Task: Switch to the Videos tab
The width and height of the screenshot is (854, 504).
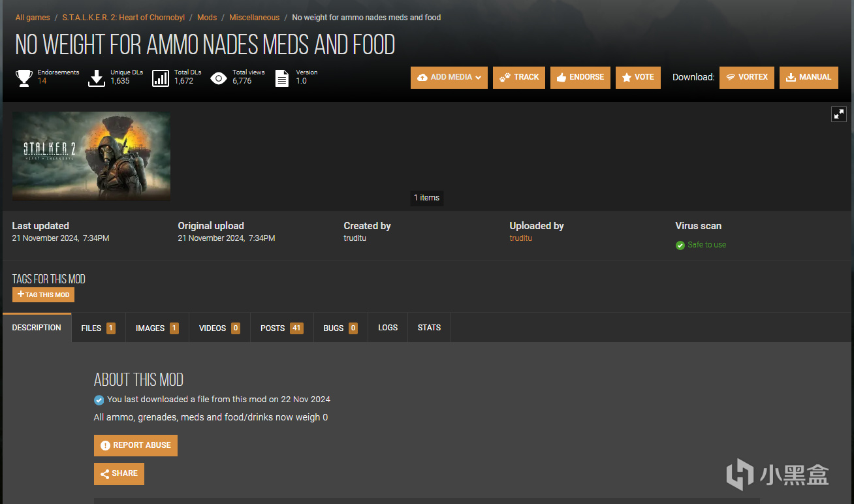Action: tap(219, 328)
